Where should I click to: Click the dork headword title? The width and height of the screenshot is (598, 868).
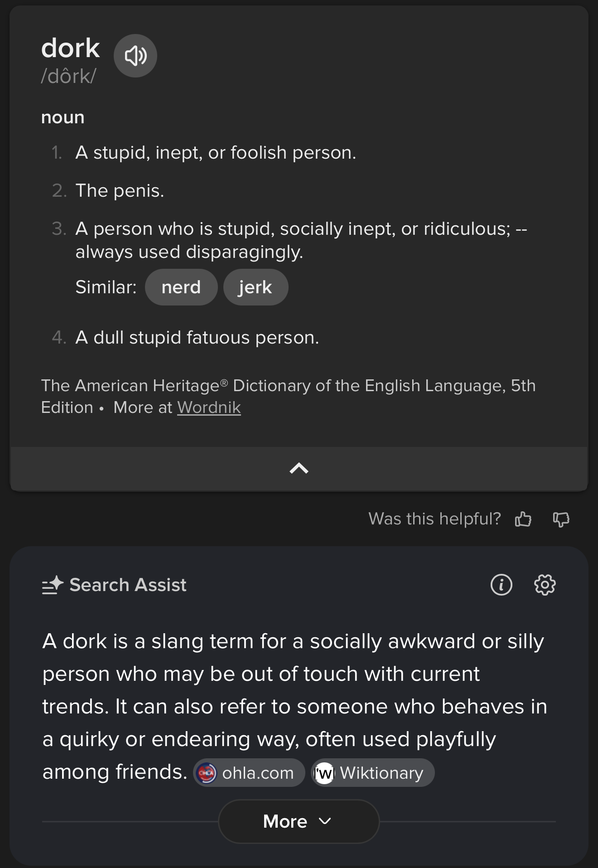click(70, 48)
